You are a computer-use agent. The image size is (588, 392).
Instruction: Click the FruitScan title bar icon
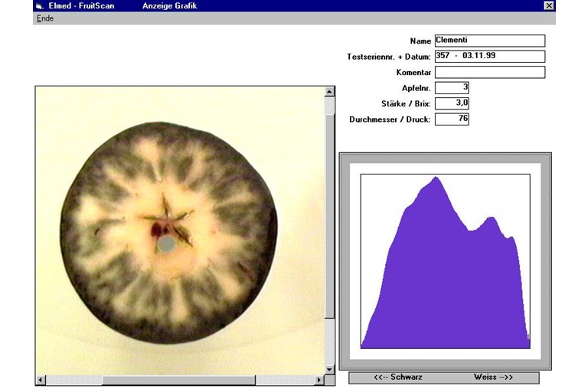click(40, 5)
